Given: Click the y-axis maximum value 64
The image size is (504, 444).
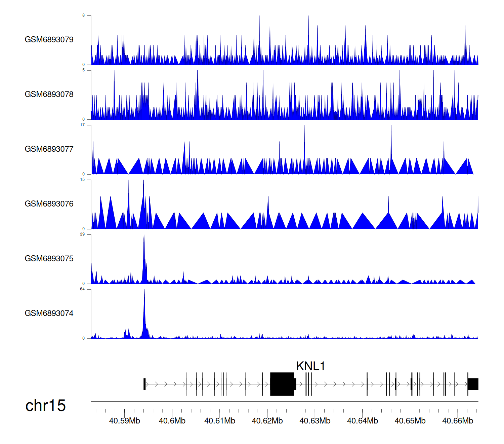Looking at the screenshot, I should (x=82, y=289).
